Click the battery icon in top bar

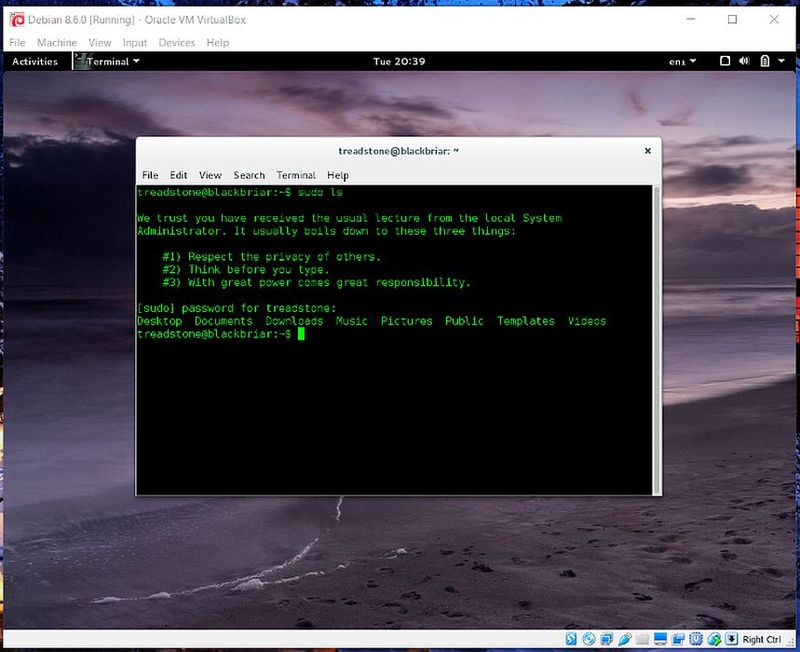(764, 61)
